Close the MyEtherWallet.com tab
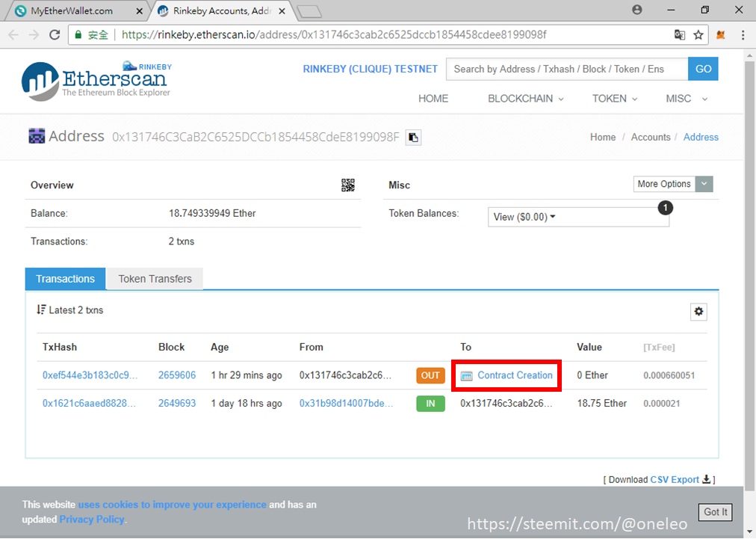The height and width of the screenshot is (545, 756). 140,10
